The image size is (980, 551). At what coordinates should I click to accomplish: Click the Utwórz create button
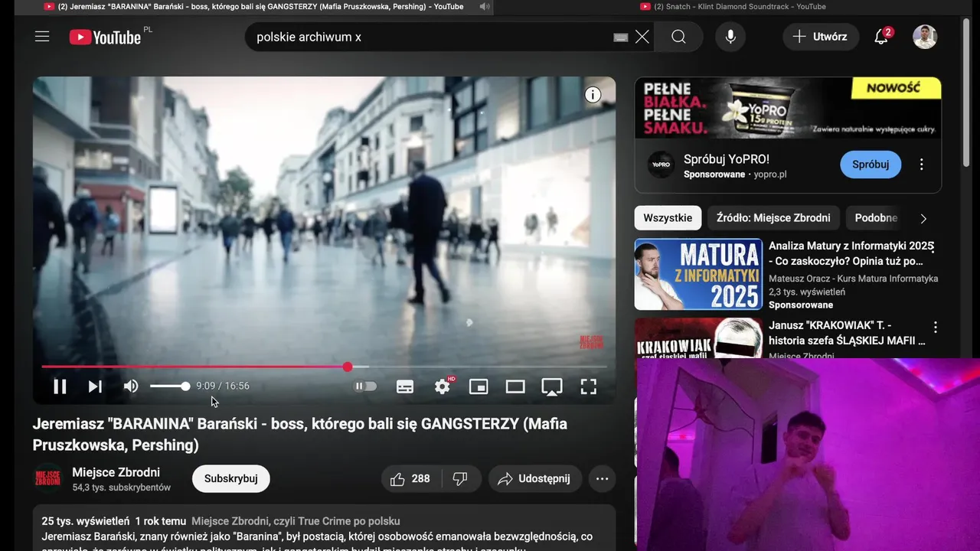820,37
